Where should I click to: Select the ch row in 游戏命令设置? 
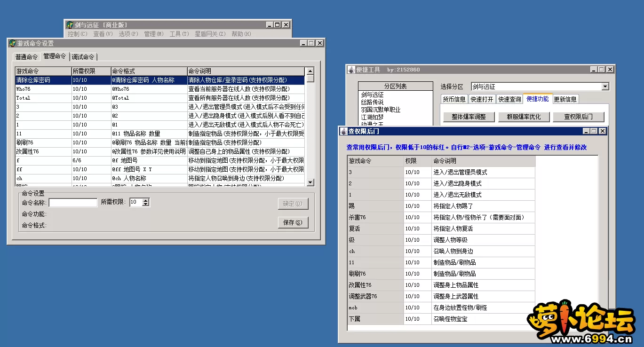point(160,178)
